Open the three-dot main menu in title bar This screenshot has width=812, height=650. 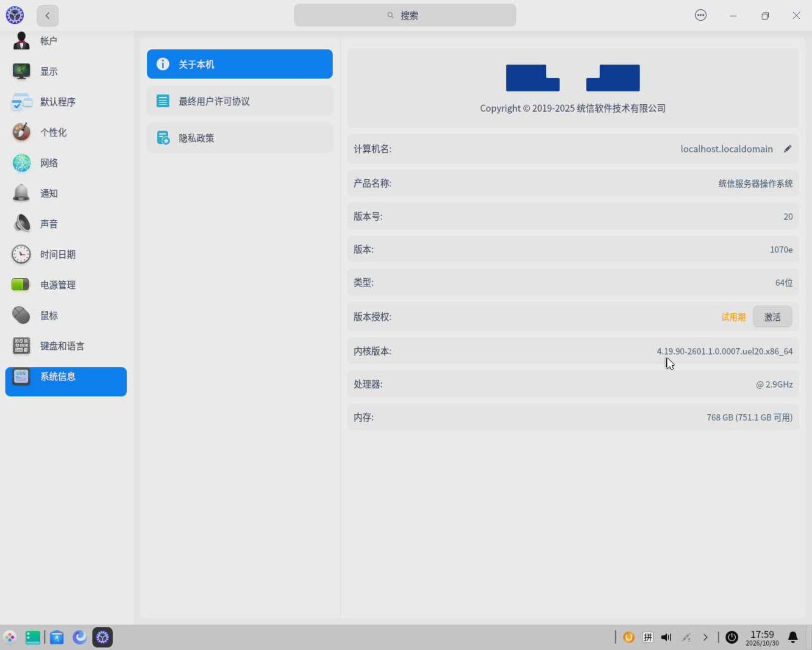(x=701, y=16)
